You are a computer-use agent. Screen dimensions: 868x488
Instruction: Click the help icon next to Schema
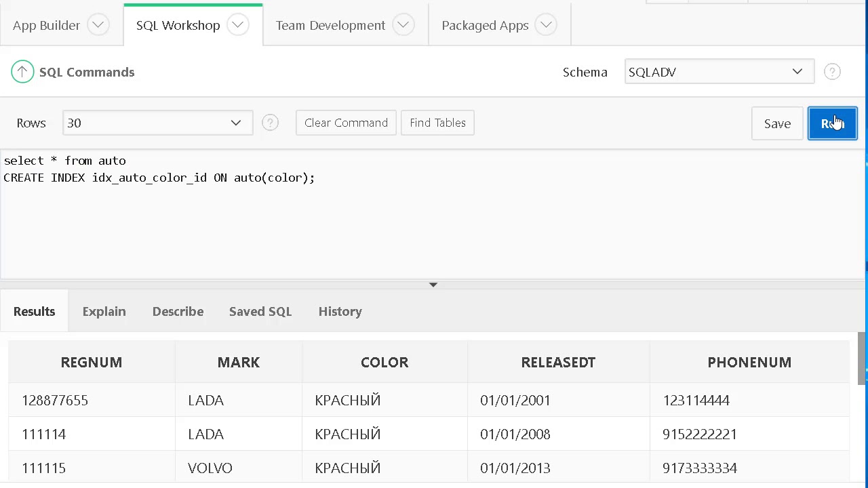coord(832,72)
